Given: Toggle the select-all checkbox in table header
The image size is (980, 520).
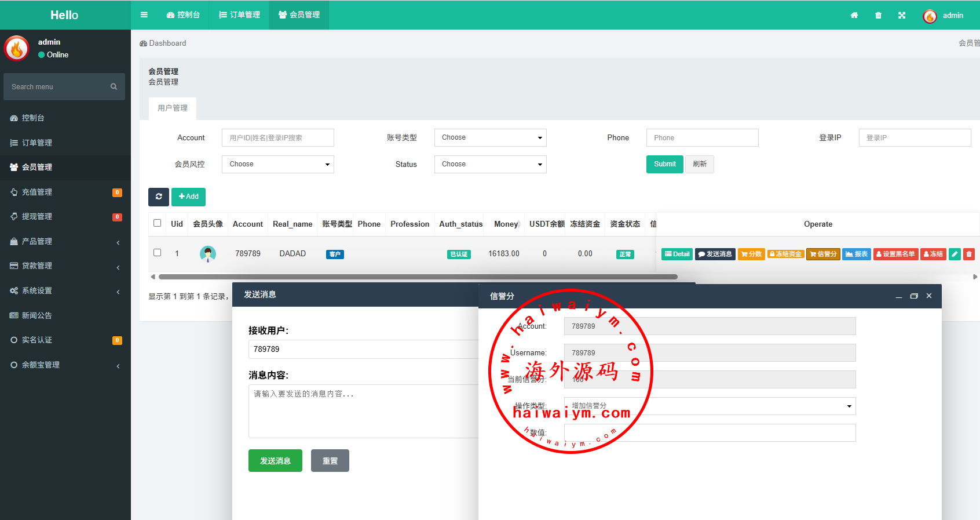Looking at the screenshot, I should (157, 223).
